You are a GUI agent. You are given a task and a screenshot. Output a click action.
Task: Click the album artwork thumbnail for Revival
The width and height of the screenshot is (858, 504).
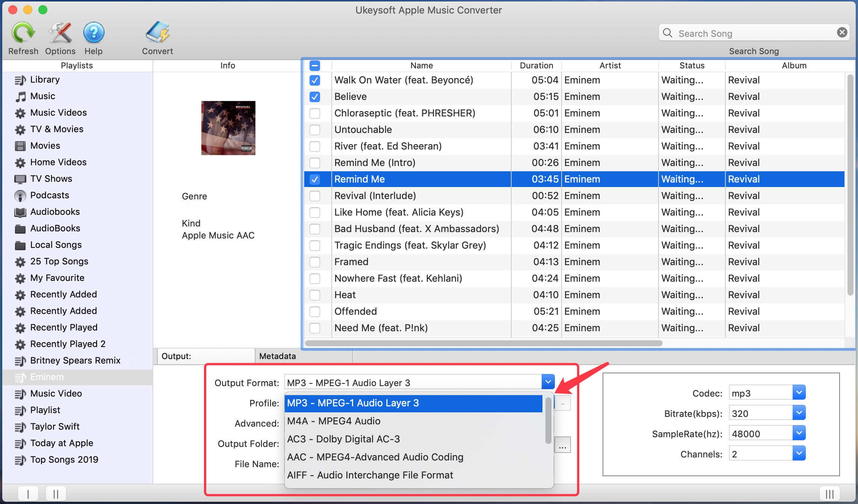(x=229, y=128)
